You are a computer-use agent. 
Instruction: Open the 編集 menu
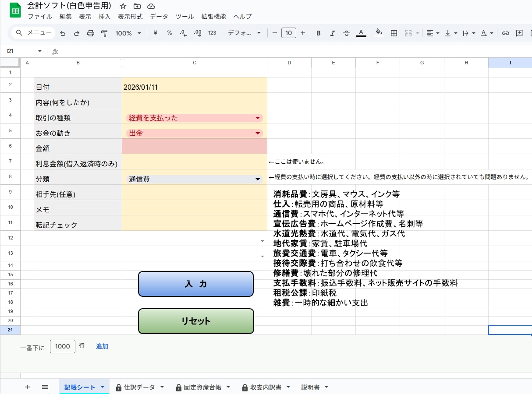[66, 17]
